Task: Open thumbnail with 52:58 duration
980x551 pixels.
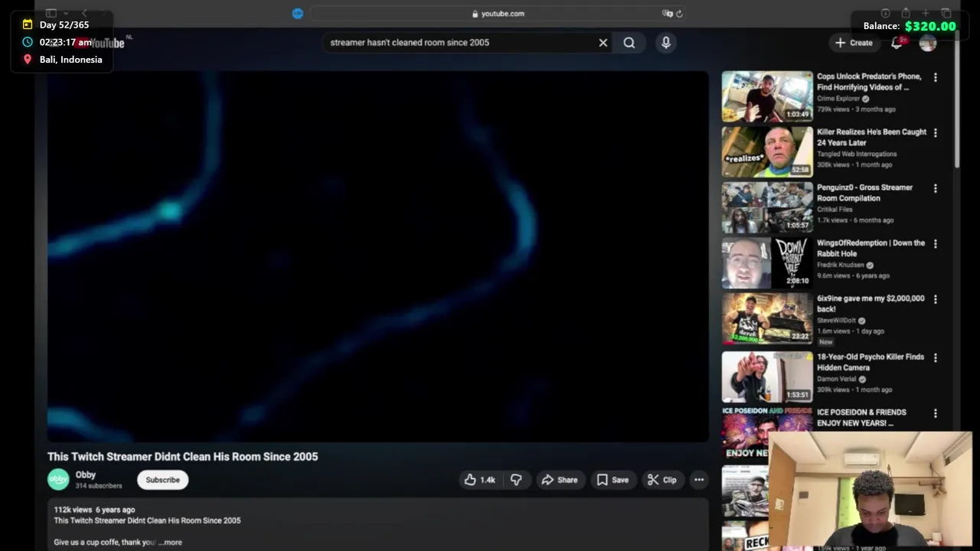Action: [x=767, y=152]
